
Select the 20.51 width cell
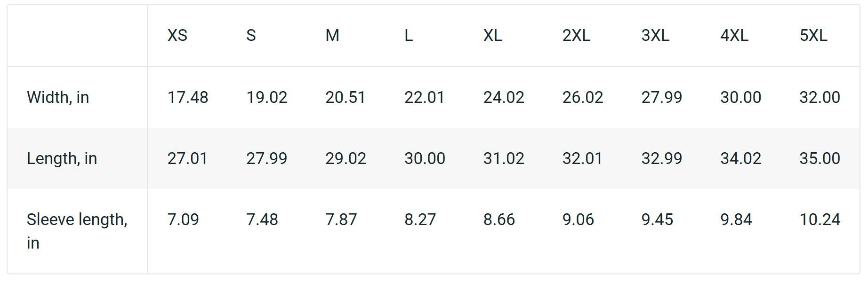[346, 97]
